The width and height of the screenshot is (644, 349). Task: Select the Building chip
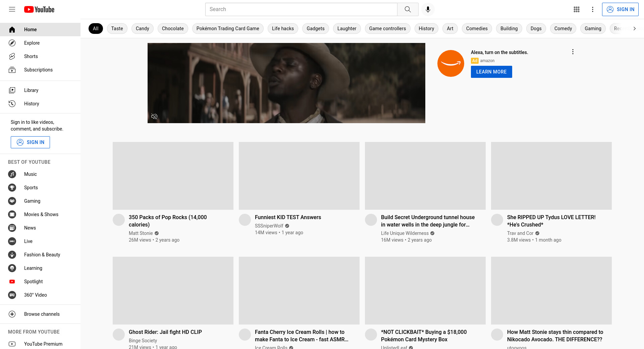click(x=509, y=29)
